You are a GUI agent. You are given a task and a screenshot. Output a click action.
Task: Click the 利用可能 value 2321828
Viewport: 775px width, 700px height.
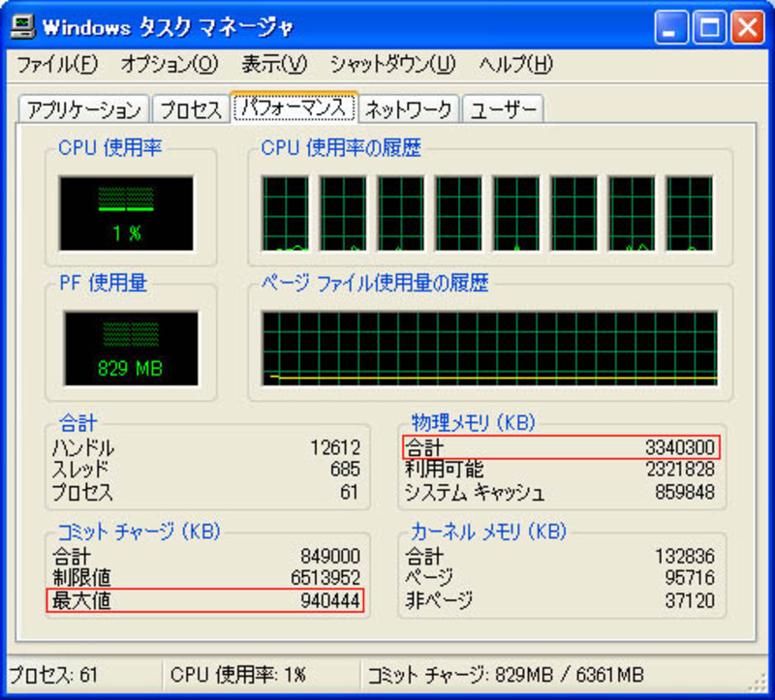coord(680,469)
